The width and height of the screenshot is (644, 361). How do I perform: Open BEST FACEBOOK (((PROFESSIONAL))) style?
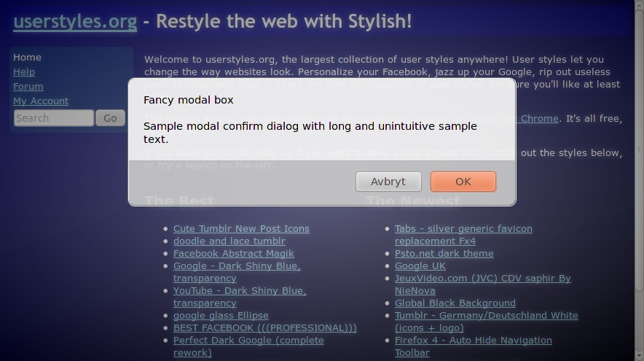pos(265,327)
